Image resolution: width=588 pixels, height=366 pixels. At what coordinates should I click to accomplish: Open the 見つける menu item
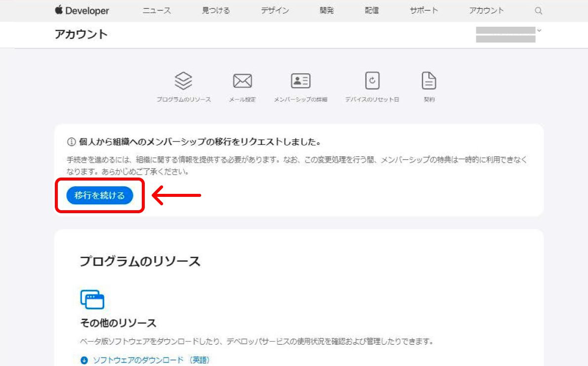point(216,10)
